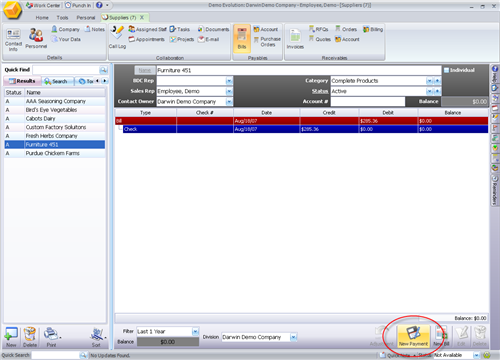Open supplier Documents
This screenshot has width=500, height=360.
[213, 29]
